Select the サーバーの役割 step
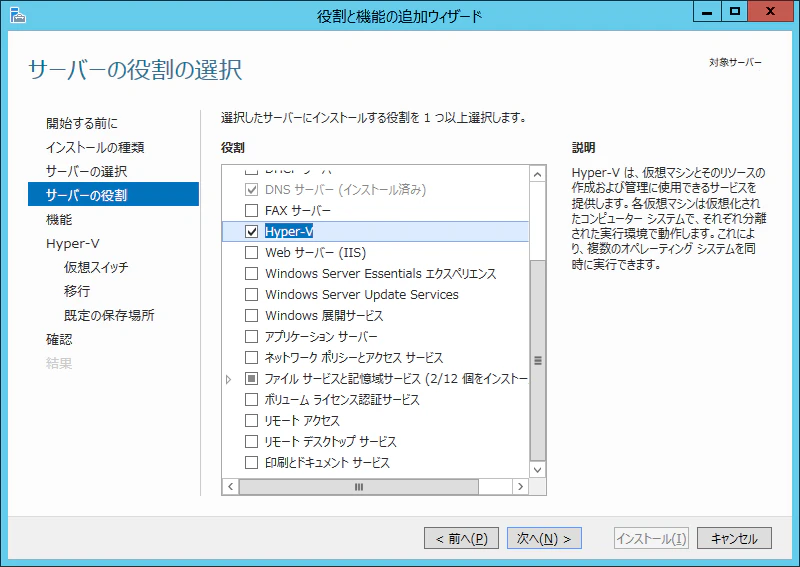800x567 pixels. pos(113,194)
